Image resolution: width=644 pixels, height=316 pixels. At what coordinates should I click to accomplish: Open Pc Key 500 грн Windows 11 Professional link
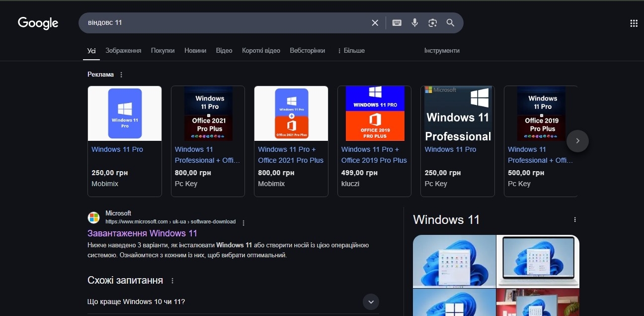540,155
